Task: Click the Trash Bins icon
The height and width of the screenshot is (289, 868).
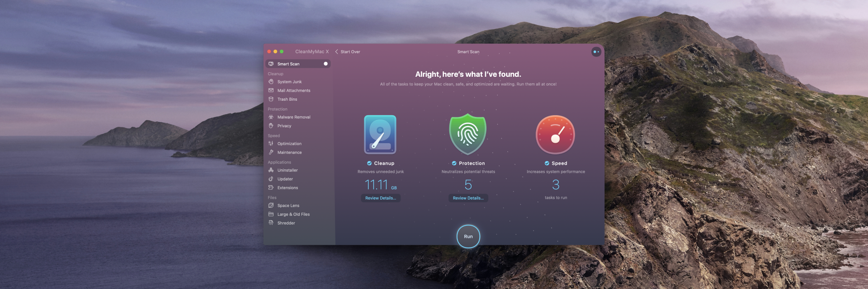Action: 271,99
